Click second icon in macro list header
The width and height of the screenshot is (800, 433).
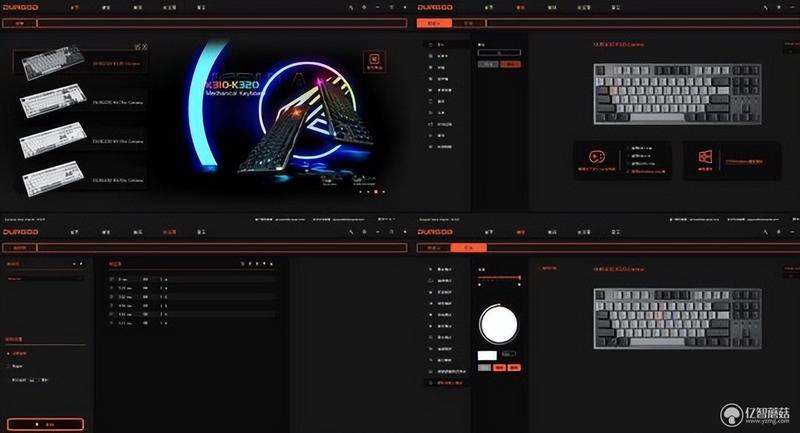tap(81, 264)
